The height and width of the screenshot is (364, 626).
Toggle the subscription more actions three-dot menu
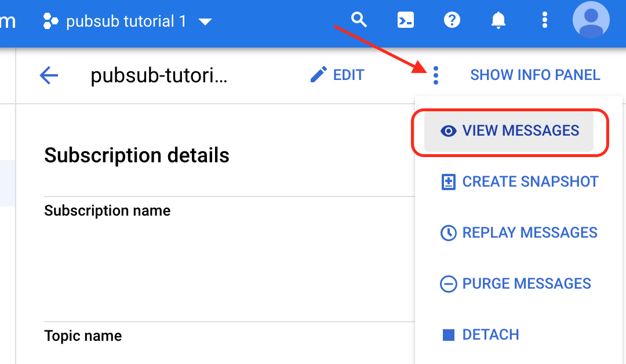[x=435, y=75]
